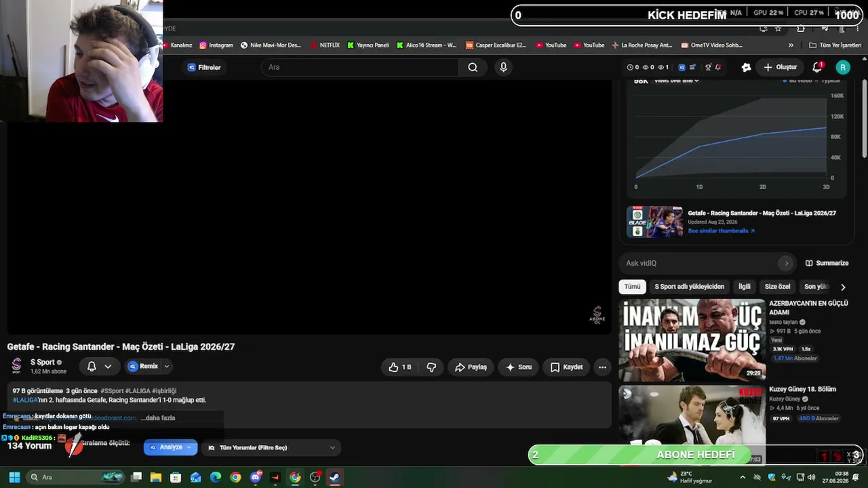Open the YouTube notifications bell
Image resolution: width=868 pixels, height=488 pixels.
818,67
